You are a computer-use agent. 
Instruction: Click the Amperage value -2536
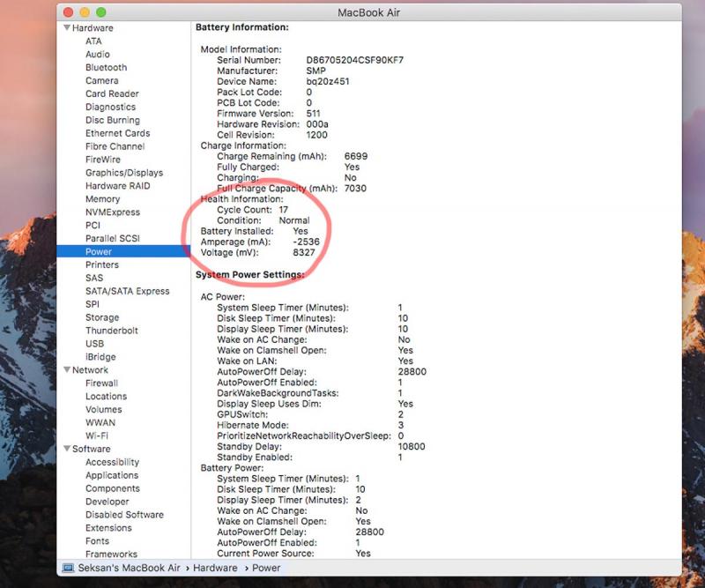306,242
